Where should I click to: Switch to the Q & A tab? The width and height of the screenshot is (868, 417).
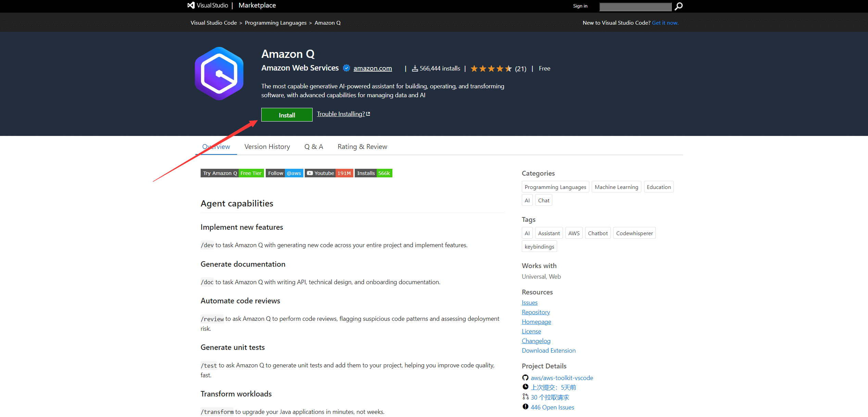point(314,147)
